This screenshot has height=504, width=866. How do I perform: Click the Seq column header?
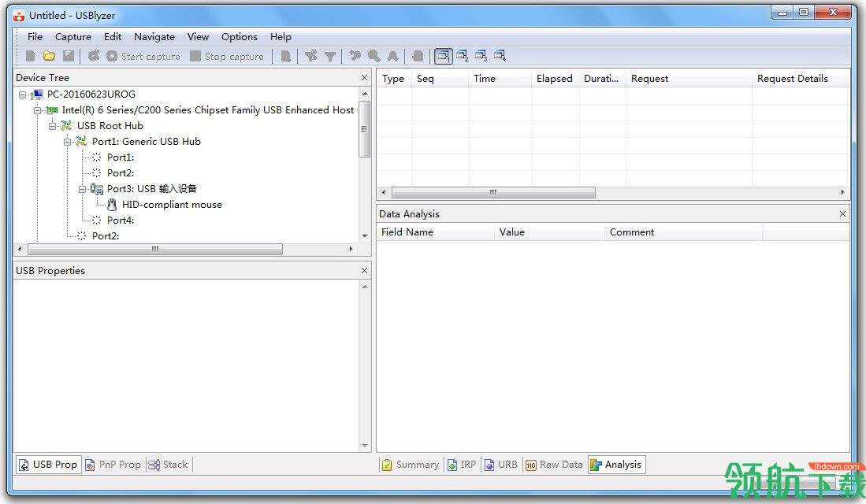440,79
